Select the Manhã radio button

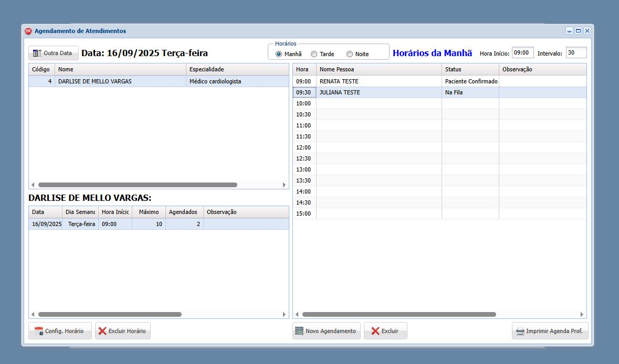coord(279,54)
